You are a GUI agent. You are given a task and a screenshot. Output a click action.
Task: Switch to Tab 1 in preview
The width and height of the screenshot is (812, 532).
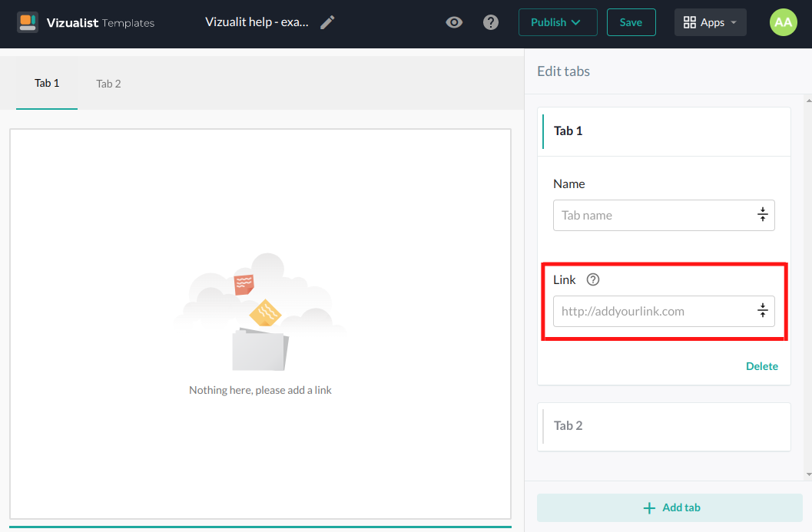pyautogui.click(x=47, y=84)
